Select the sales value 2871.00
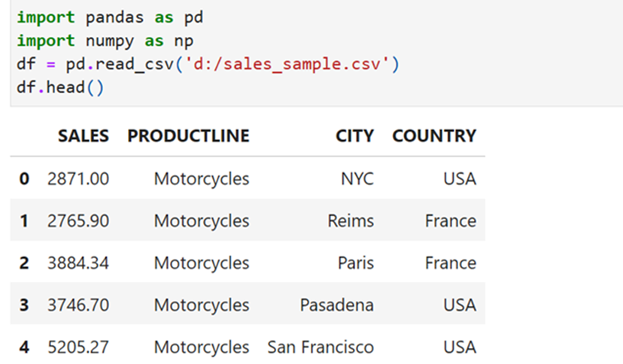 coord(78,179)
